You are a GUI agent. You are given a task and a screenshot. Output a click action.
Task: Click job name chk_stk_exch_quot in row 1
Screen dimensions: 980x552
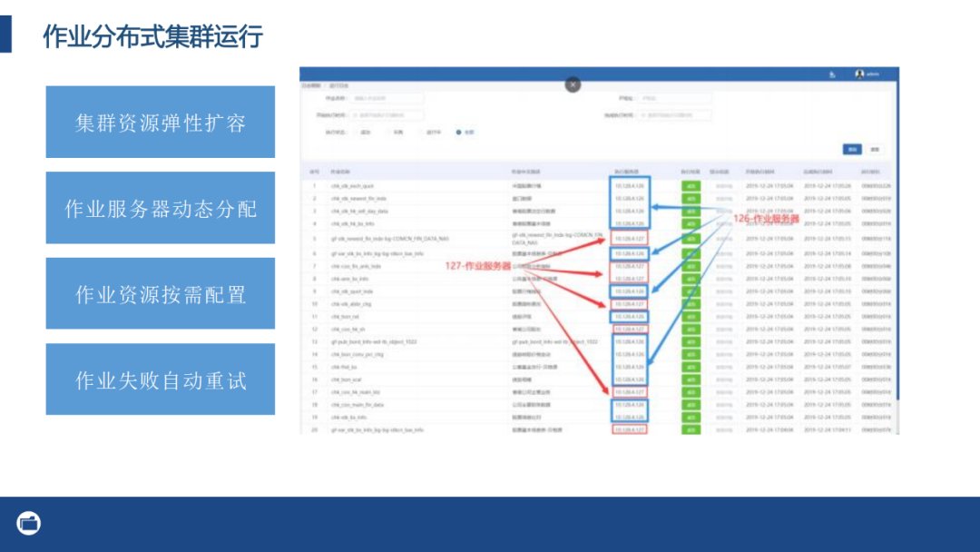click(x=352, y=186)
